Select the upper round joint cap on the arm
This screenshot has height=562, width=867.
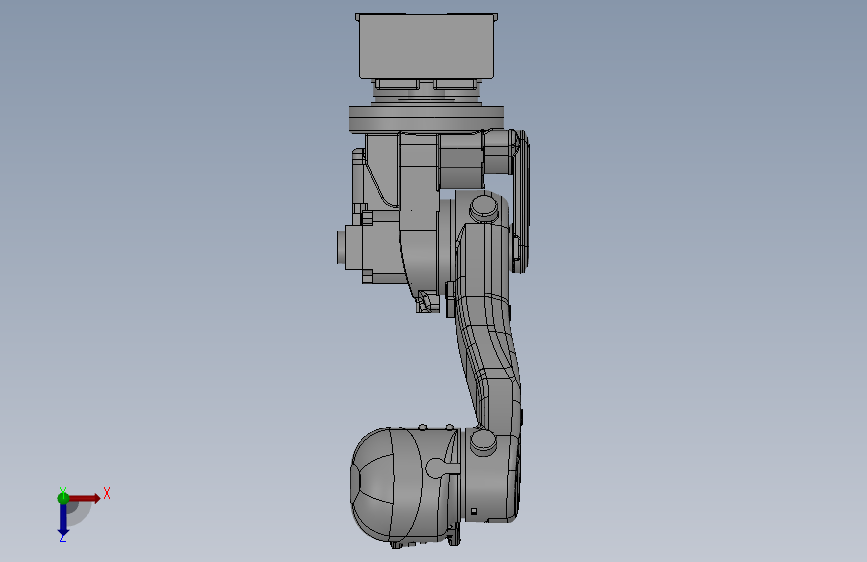pyautogui.click(x=484, y=209)
